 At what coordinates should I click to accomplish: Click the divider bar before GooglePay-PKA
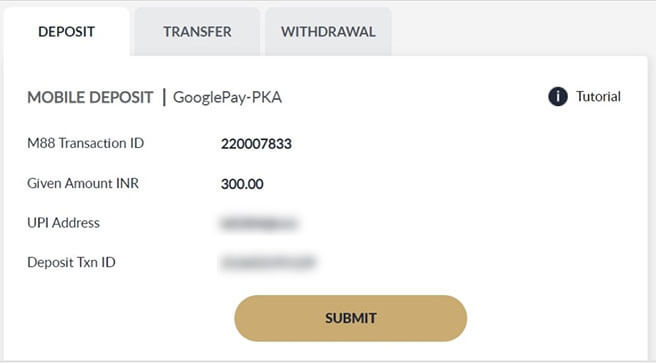[x=164, y=97]
